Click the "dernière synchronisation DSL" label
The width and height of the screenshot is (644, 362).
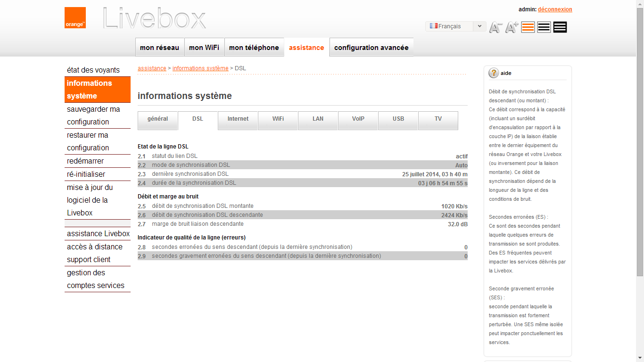190,174
